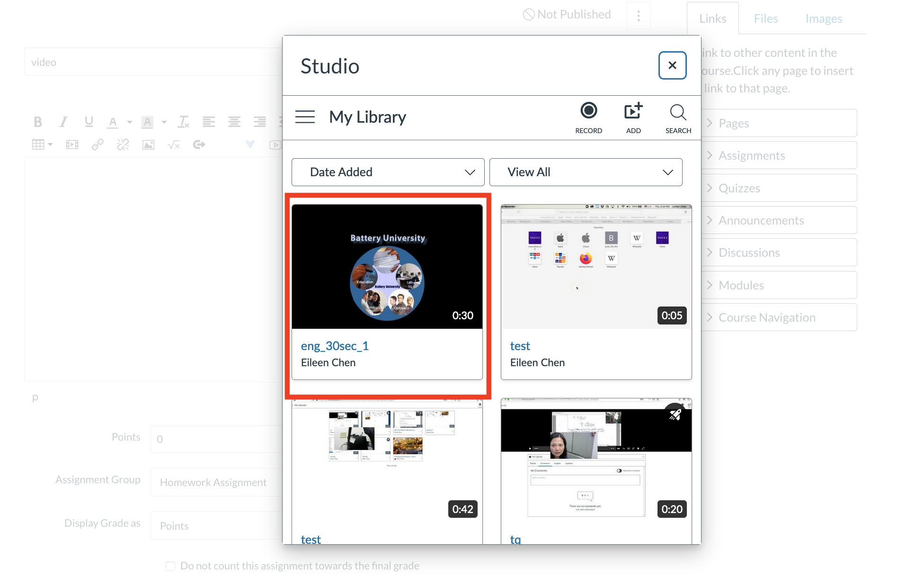Screen dimensions: 924x577
Task: Click the eng_30sec_1 video link
Action: [335, 345]
